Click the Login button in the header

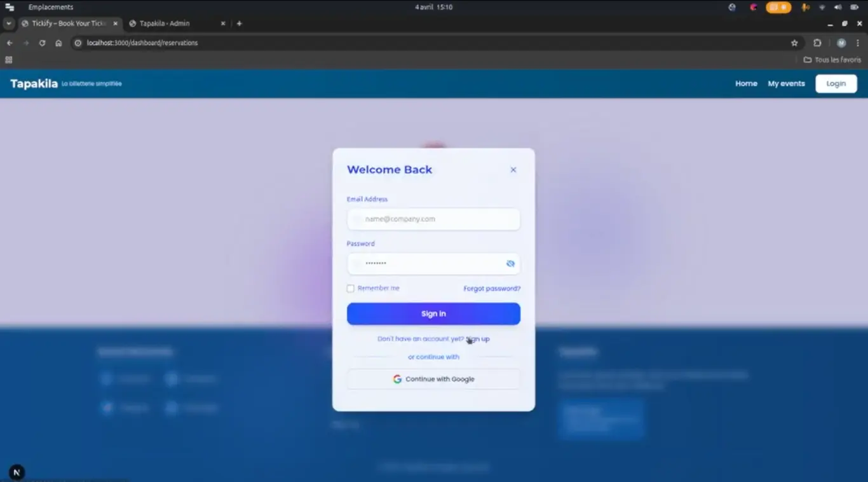tap(836, 84)
